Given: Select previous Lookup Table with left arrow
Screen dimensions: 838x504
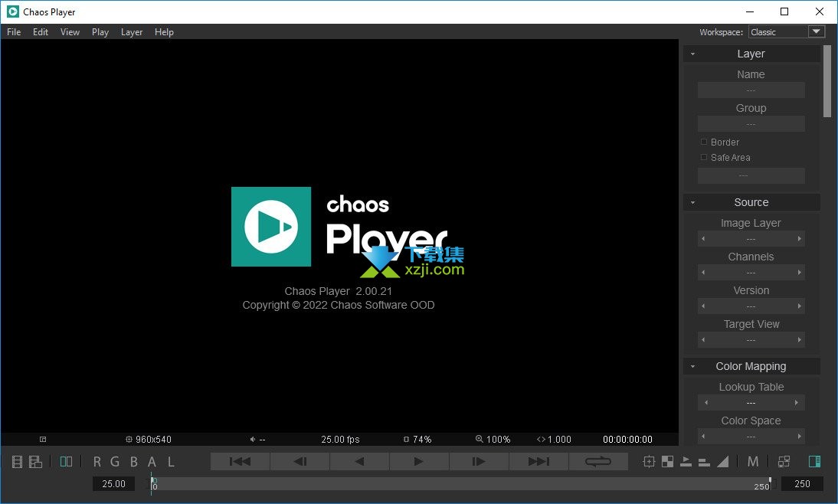Looking at the screenshot, I should [x=706, y=402].
